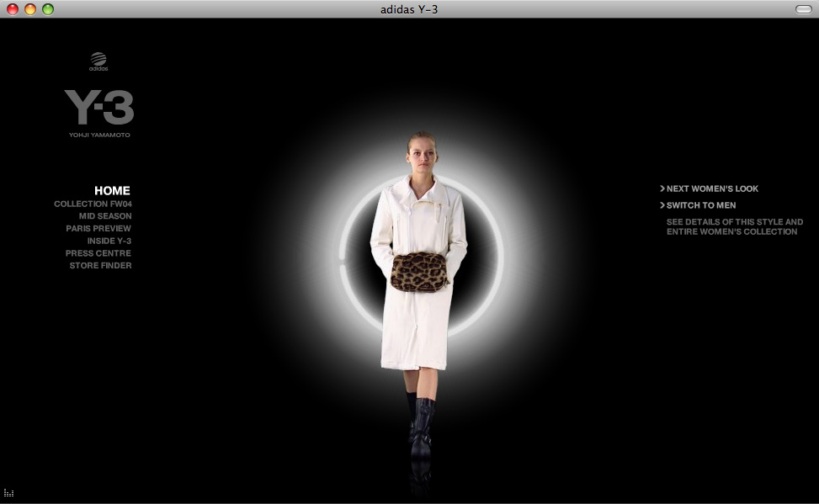Click the model in the white coat

(x=419, y=293)
